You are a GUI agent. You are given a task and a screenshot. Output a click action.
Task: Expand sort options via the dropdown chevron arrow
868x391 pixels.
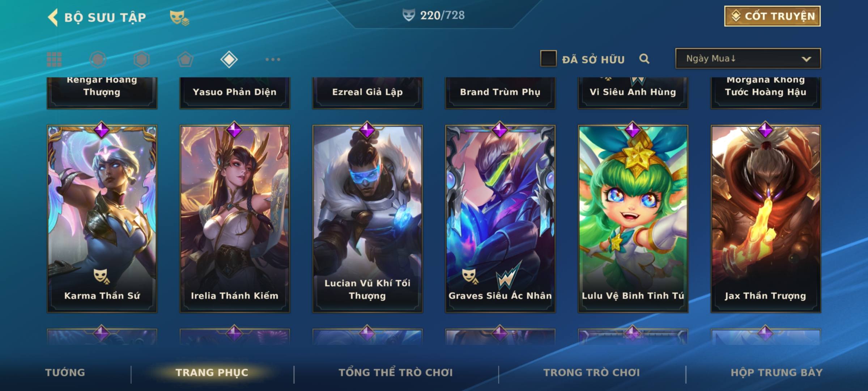pos(806,59)
